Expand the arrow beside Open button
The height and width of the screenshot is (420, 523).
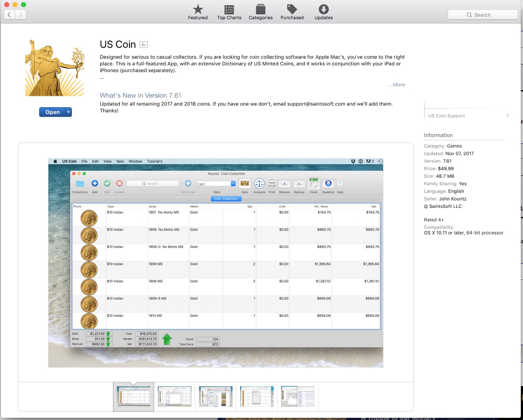coord(68,112)
